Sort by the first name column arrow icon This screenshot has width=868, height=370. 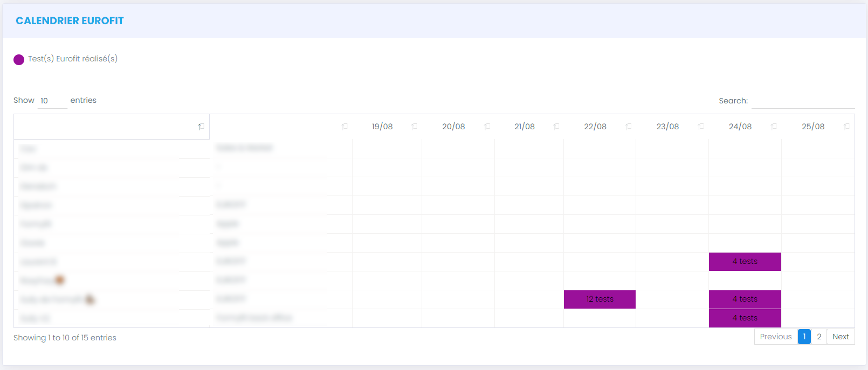201,127
